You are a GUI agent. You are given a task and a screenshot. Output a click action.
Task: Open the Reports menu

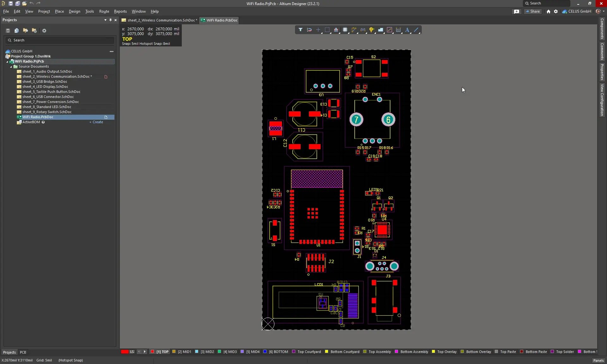(120, 11)
